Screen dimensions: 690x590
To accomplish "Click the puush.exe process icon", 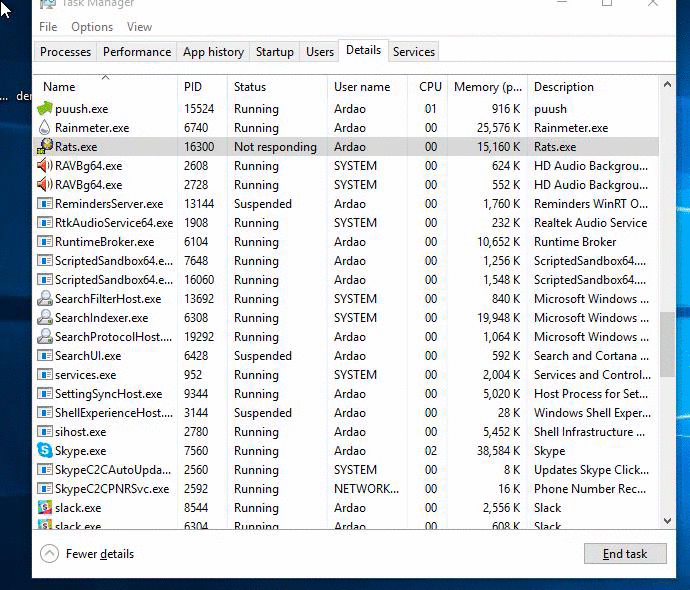I will coord(44,109).
